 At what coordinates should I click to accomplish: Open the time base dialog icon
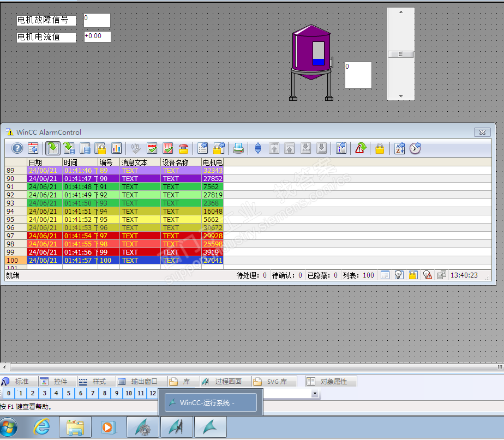415,148
